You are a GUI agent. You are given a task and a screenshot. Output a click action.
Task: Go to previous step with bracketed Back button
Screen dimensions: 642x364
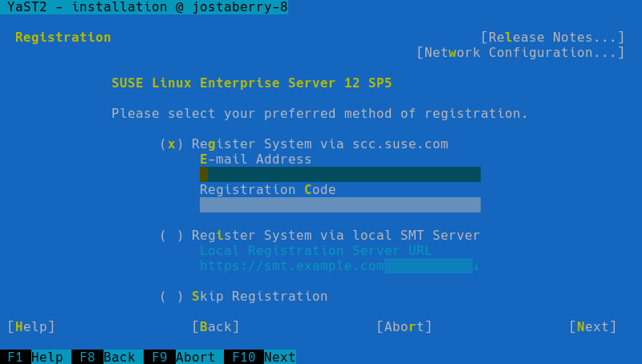[215, 327]
